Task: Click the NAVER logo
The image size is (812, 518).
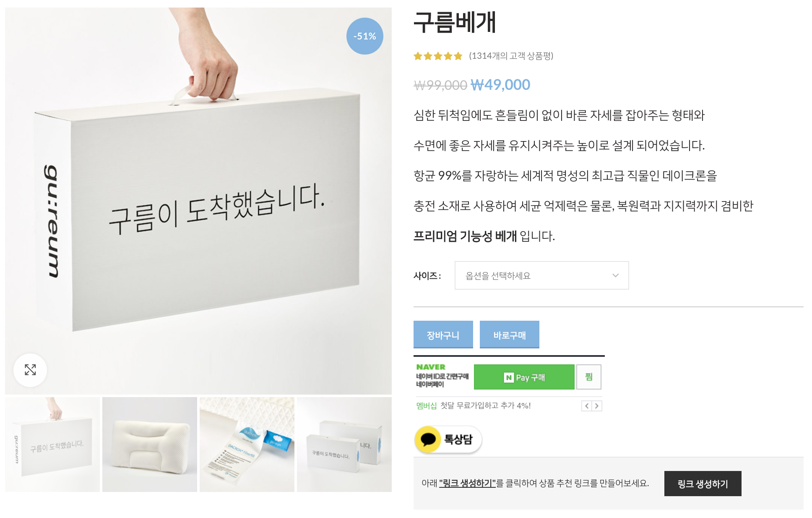Action: tap(431, 367)
